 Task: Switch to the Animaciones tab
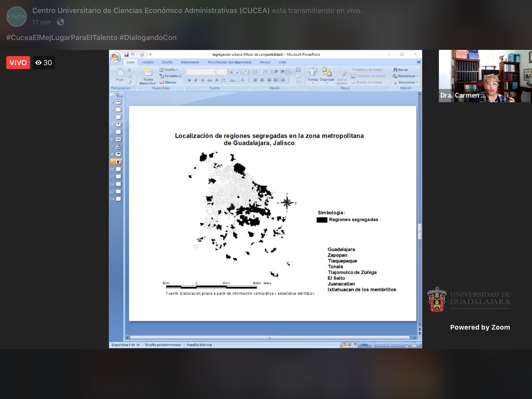tap(190, 62)
